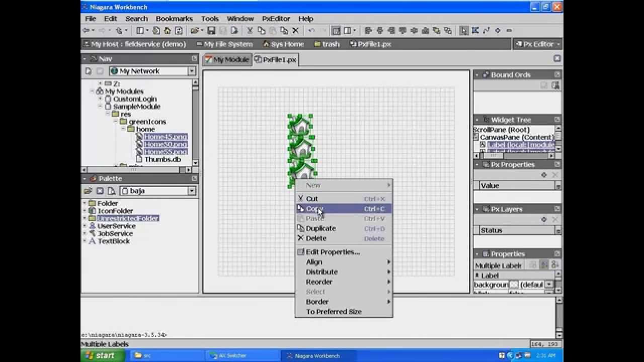This screenshot has height=362, width=644.
Task: Expand the Align submenu in the context menu
Action: pos(344,262)
